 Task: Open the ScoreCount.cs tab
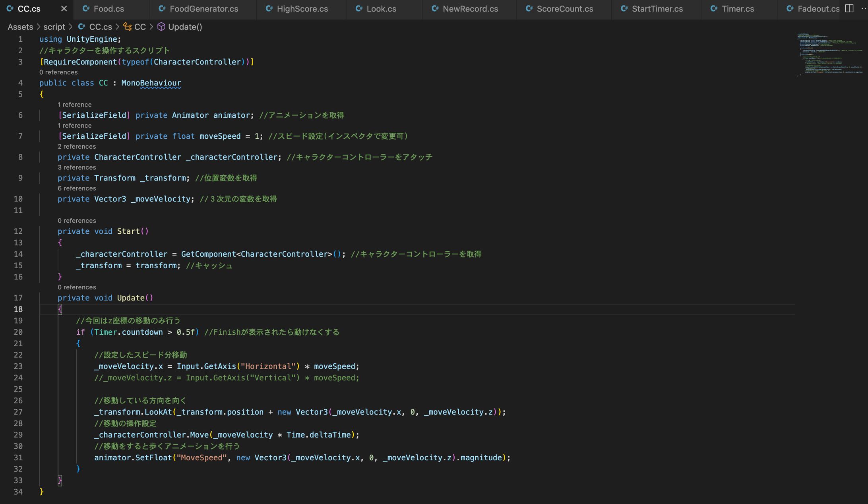point(564,9)
